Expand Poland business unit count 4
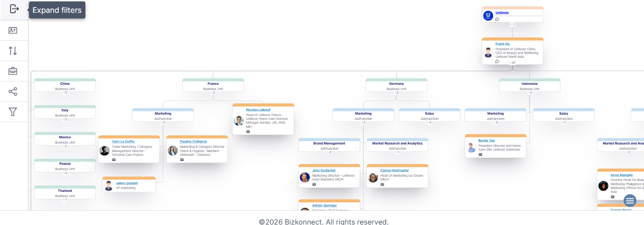 [x=65, y=173]
